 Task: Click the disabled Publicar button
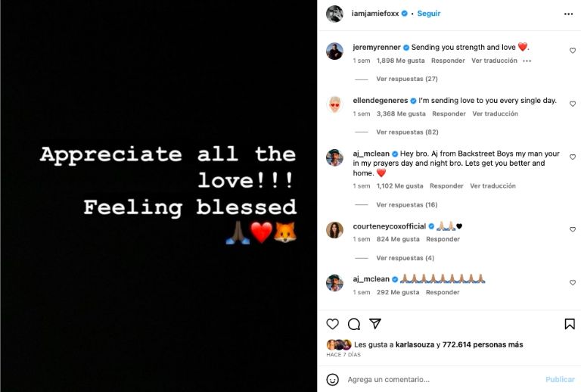point(560,379)
